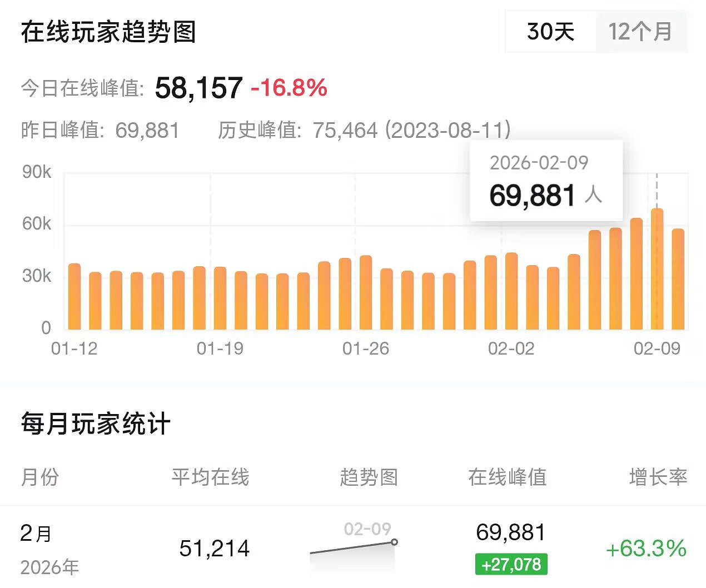Switch to the 12个月 view
This screenshot has width=706, height=588.
(x=640, y=32)
